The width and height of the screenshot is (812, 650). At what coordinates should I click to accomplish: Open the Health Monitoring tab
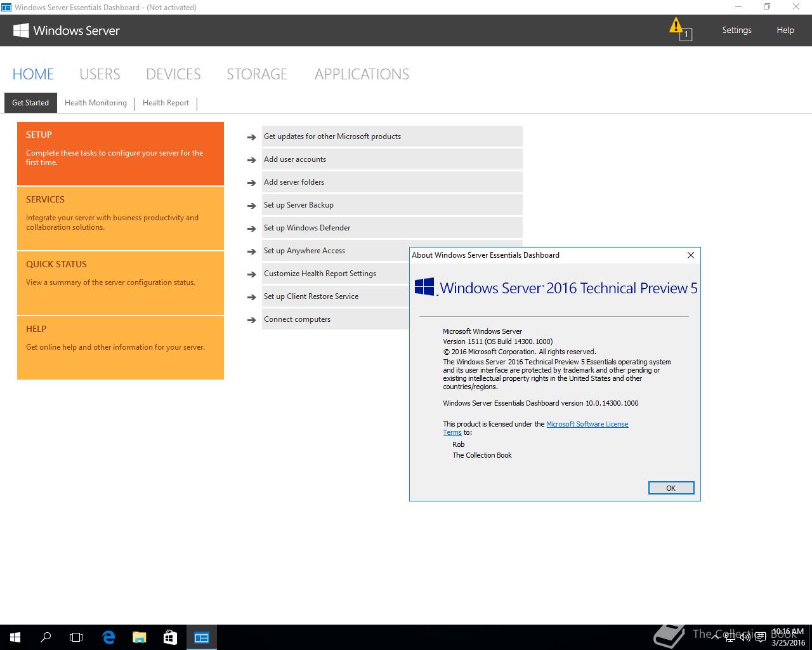click(96, 103)
